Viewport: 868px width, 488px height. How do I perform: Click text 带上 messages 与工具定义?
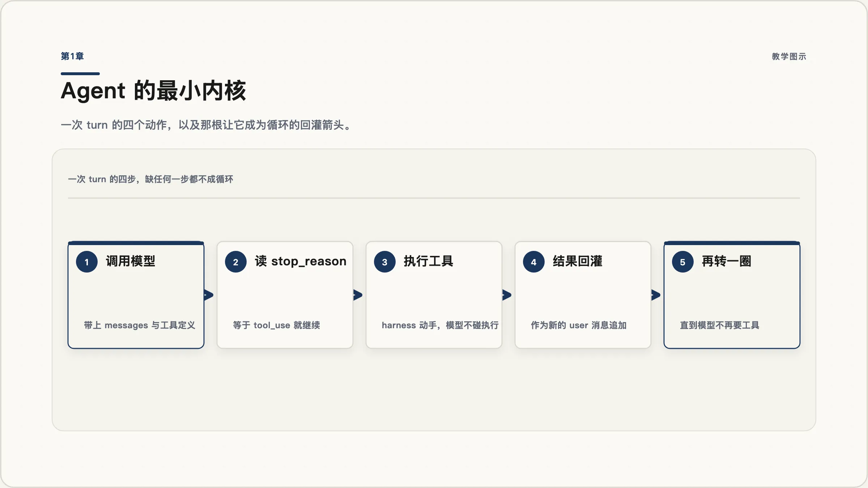coord(140,325)
